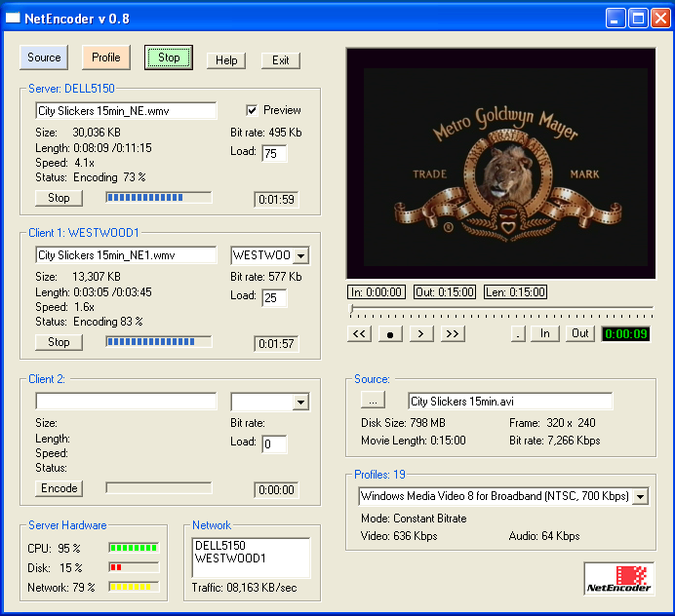Click the Client 2 empty progress bar
Viewport: 675px width, 616px height.
tap(159, 487)
